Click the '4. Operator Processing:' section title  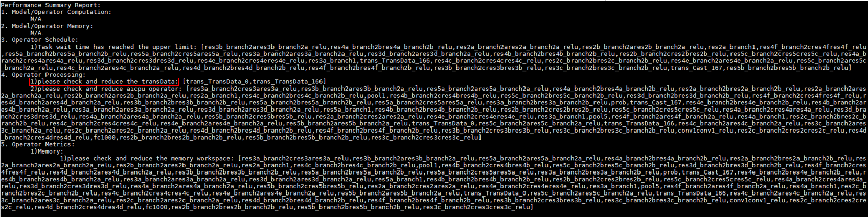(43, 75)
